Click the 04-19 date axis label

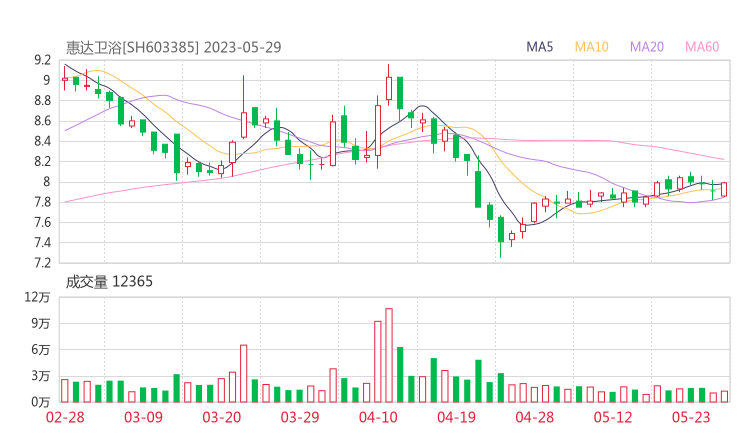pos(456,417)
